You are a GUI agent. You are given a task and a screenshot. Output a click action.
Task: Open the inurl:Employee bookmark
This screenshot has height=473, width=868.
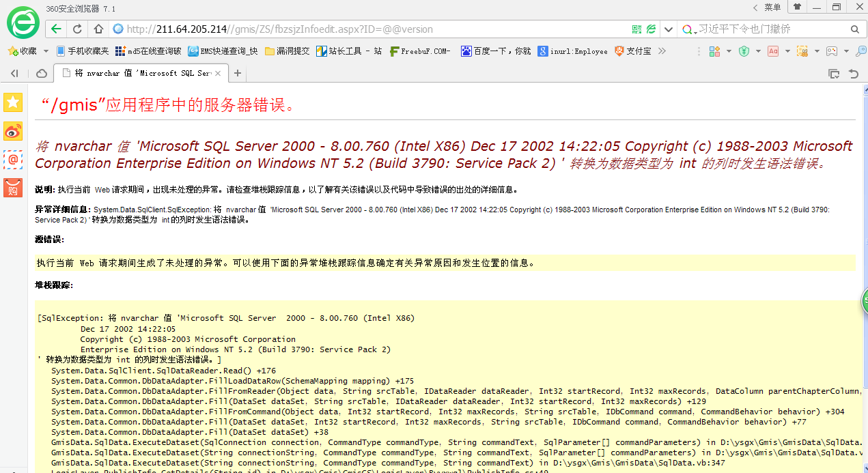coord(572,51)
